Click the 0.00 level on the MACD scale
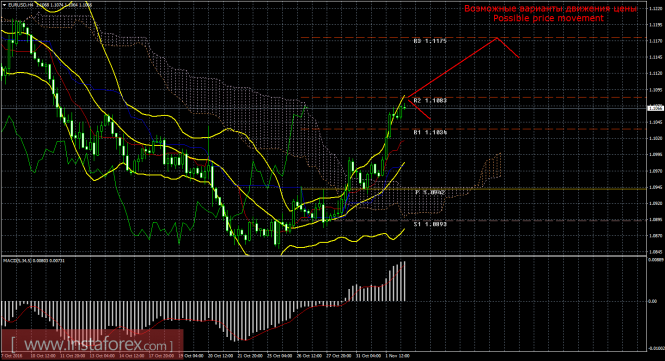Viewport: 665px width, 361px height. [x=652, y=302]
